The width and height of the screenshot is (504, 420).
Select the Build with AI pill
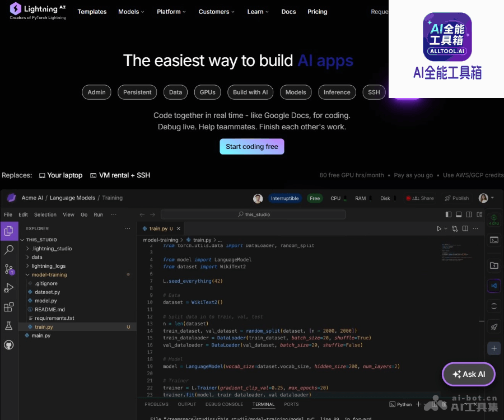(250, 92)
